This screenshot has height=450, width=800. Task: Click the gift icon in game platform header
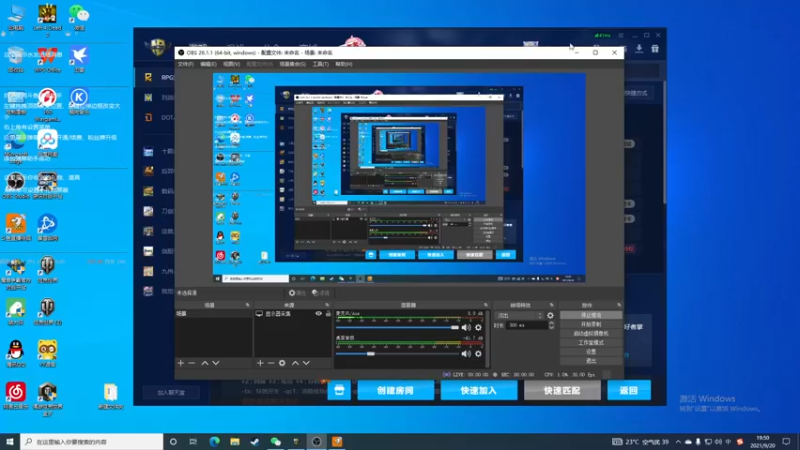point(655,48)
